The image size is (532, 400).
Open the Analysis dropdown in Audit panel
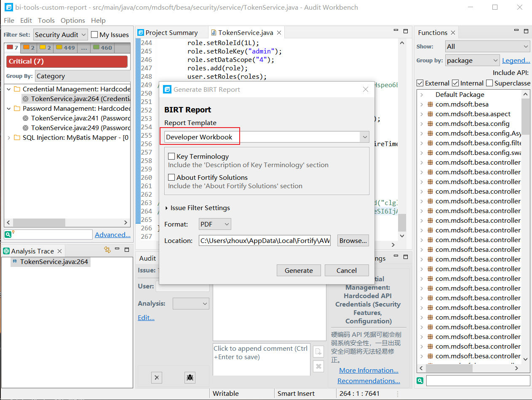click(x=191, y=303)
